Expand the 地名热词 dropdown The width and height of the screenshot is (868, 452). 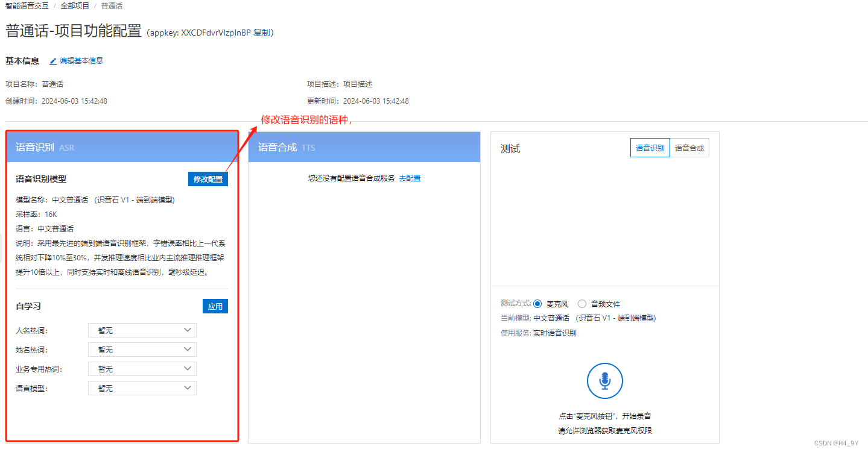click(x=142, y=349)
